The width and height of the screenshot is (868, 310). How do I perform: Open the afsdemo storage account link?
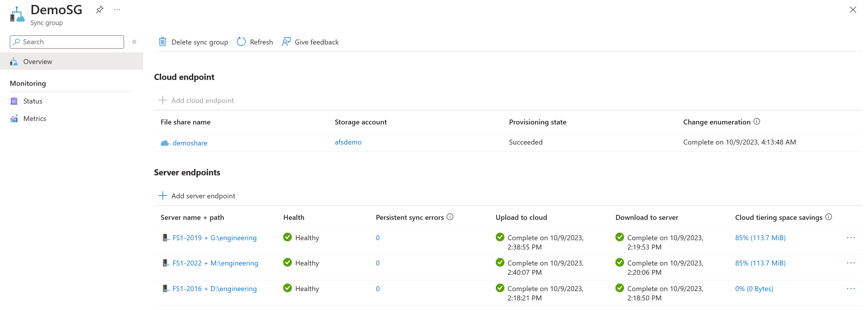click(x=348, y=142)
